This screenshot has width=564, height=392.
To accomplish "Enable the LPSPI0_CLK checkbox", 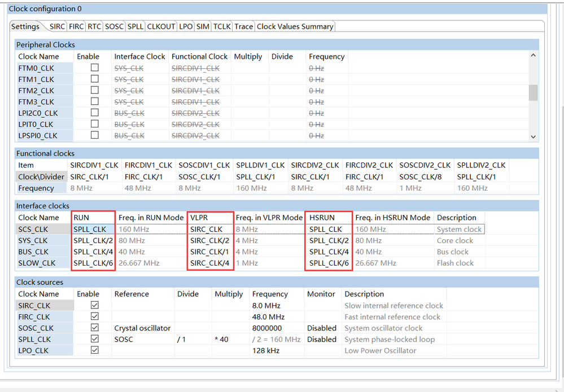I will (95, 135).
